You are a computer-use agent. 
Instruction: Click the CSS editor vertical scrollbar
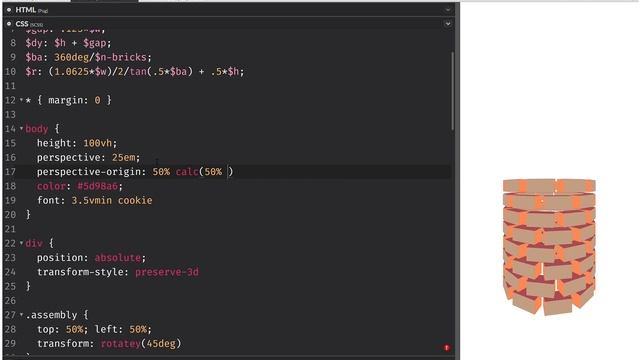[452, 91]
